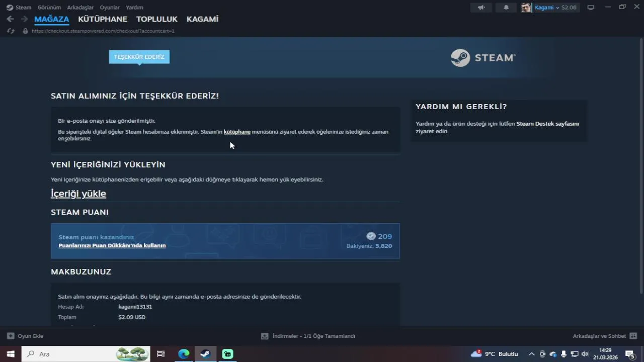The height and width of the screenshot is (362, 644).
Task: Click the Bakiyeniz 5,820 balance text
Action: click(369, 246)
